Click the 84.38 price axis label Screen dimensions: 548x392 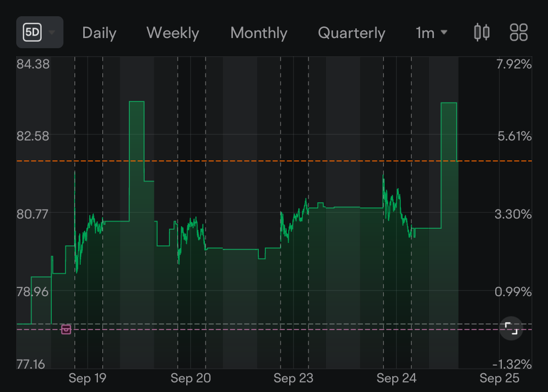click(33, 64)
